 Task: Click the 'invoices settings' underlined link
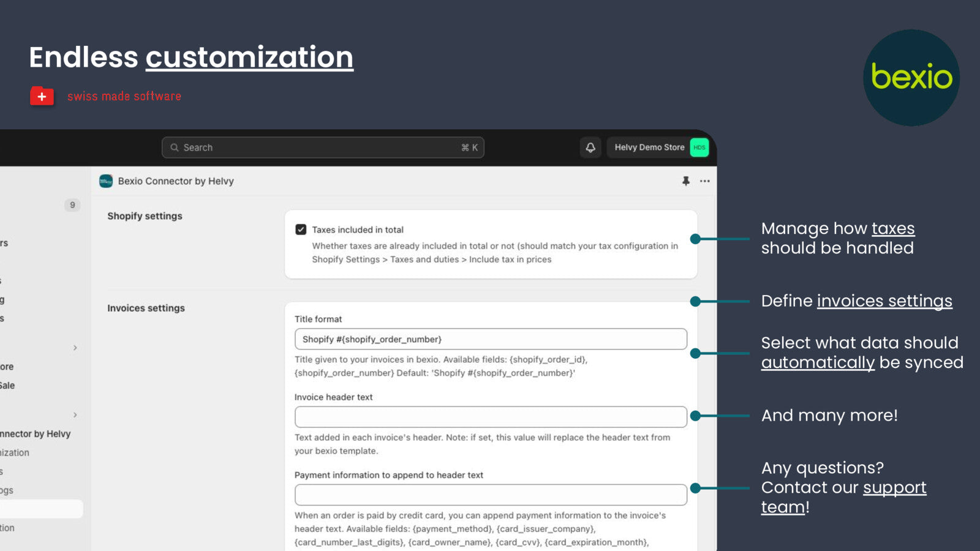pyautogui.click(x=884, y=301)
